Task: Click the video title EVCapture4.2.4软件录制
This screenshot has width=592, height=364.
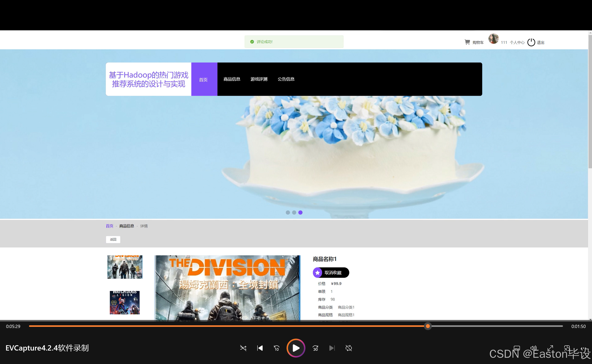Action: point(47,348)
